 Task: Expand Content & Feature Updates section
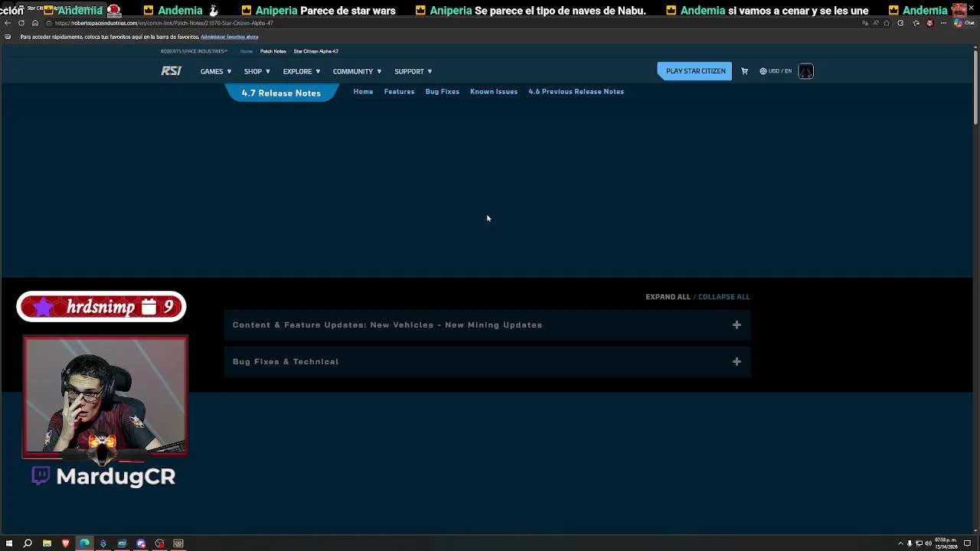(487, 324)
